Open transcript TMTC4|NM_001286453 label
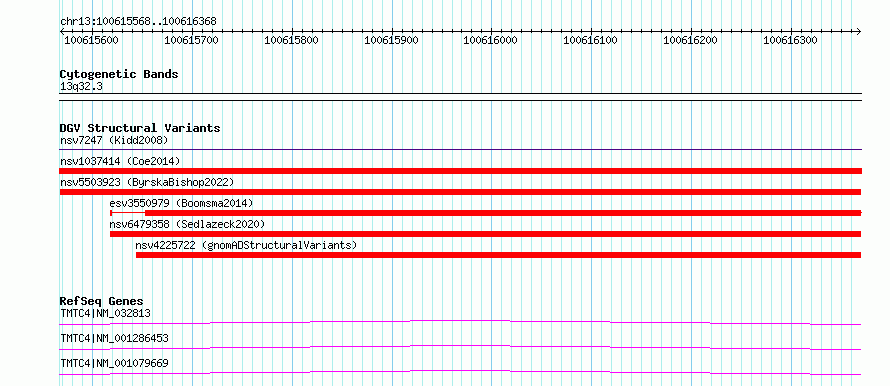890x386 pixels. (x=114, y=338)
